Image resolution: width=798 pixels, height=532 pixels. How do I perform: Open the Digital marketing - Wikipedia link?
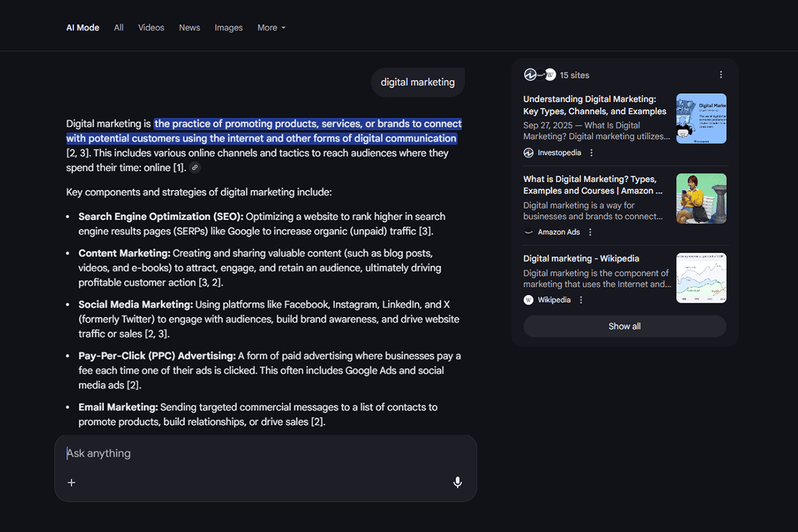(581, 259)
